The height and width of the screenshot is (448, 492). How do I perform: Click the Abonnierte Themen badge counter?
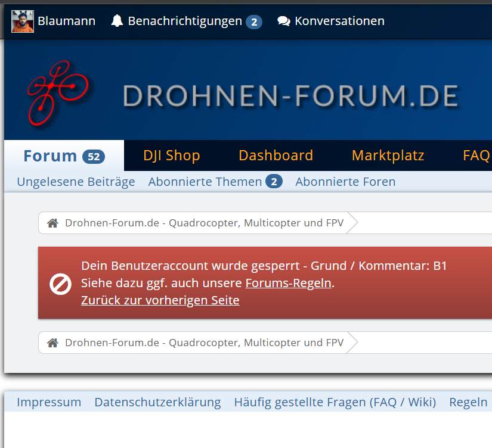click(274, 181)
